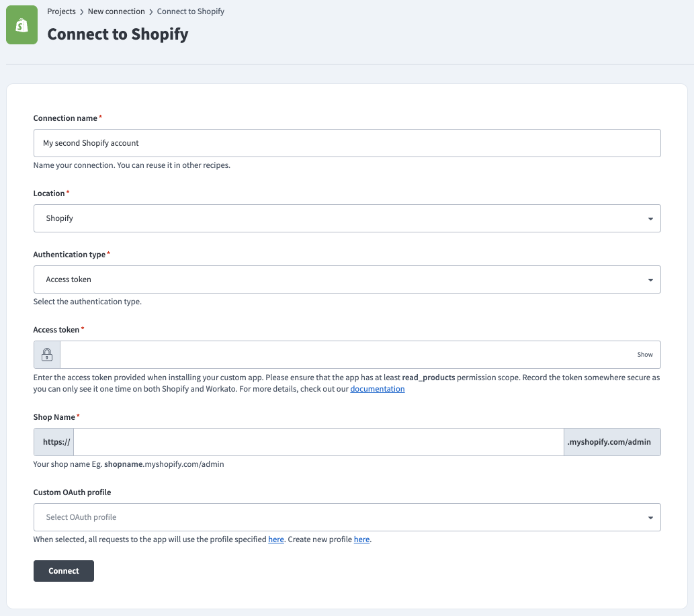Screen dimensions: 694x616
Task: Open the Location dropdown showing Shopify
Action: click(347, 218)
